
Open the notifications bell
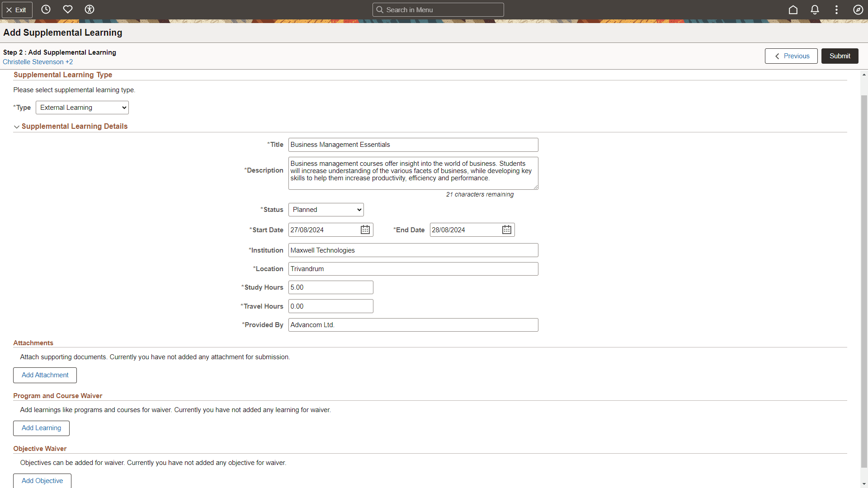(x=814, y=9)
